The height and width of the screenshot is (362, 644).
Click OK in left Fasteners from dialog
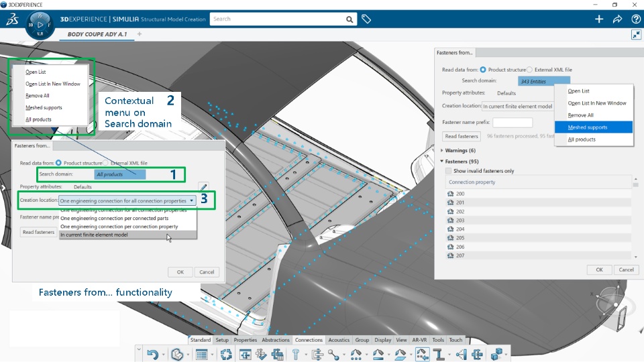pos(180,272)
